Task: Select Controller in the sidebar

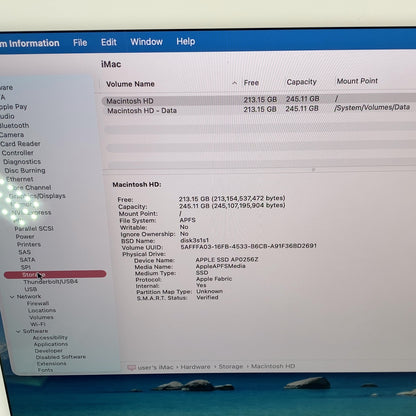Action: (18, 153)
